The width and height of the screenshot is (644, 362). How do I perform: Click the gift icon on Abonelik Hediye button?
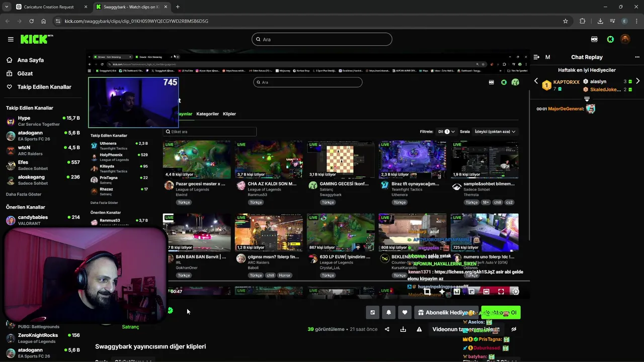pyautogui.click(x=421, y=312)
